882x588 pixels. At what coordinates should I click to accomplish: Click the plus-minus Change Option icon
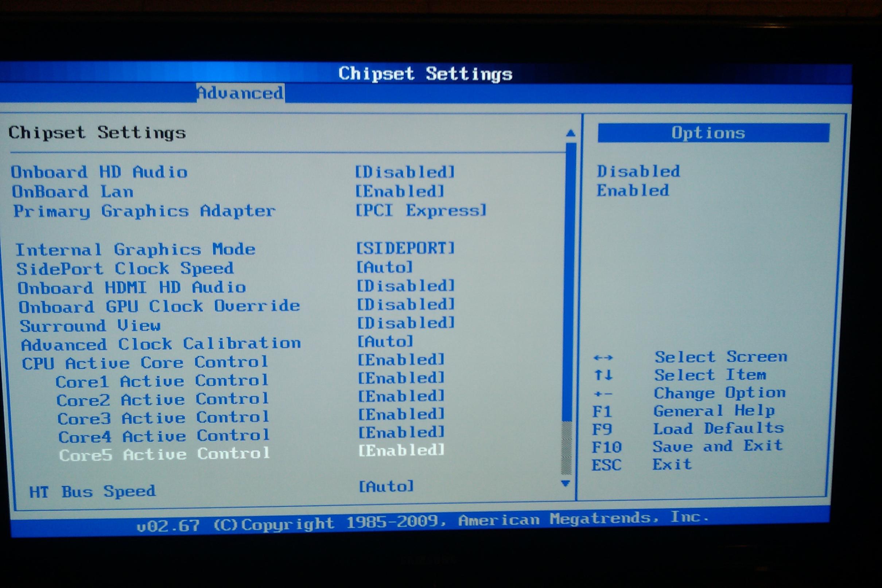coord(603,394)
